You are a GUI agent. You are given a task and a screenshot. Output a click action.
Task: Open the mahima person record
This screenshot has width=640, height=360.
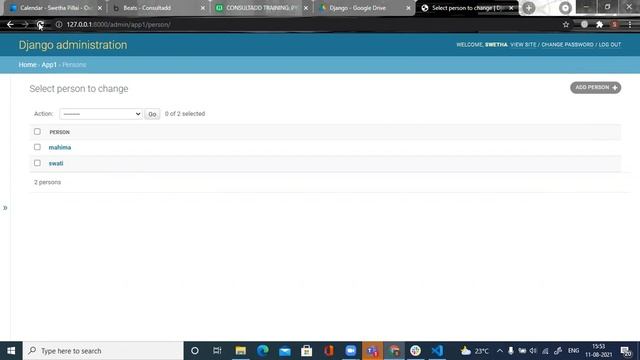tap(60, 147)
